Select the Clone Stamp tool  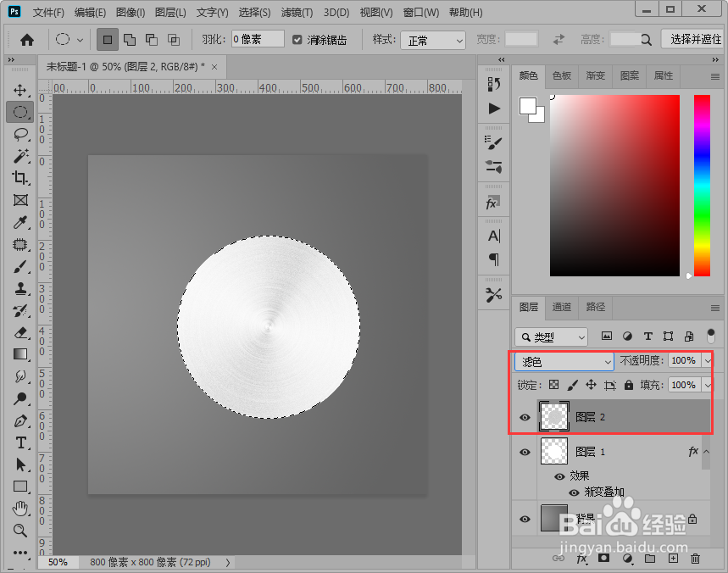pos(20,288)
